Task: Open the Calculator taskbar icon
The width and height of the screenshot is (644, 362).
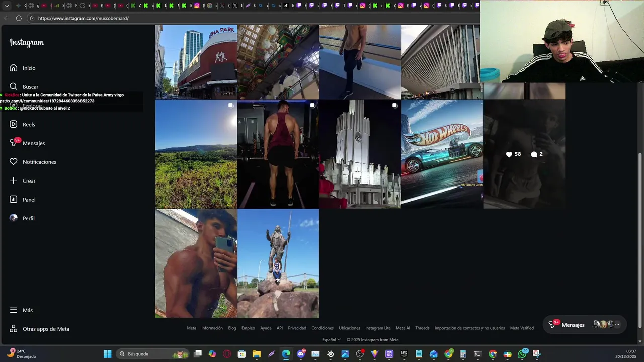Action: [x=463, y=354]
